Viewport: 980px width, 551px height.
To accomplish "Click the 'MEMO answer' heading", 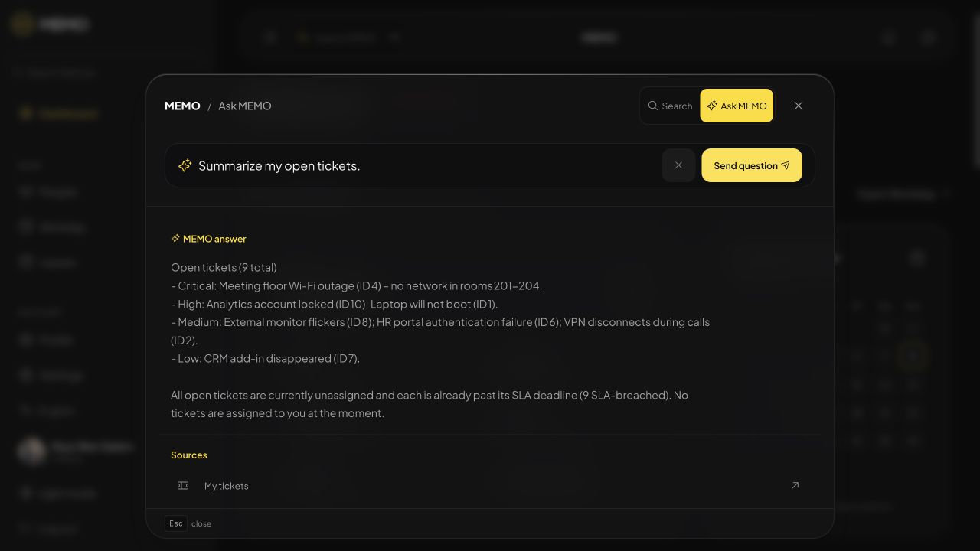I will point(208,239).
